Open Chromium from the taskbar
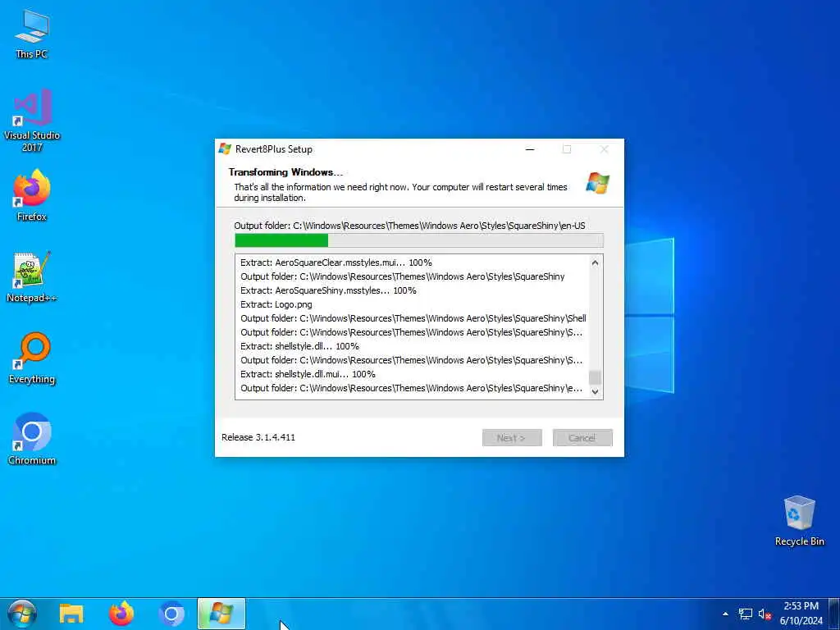The height and width of the screenshot is (630, 840). point(171,614)
